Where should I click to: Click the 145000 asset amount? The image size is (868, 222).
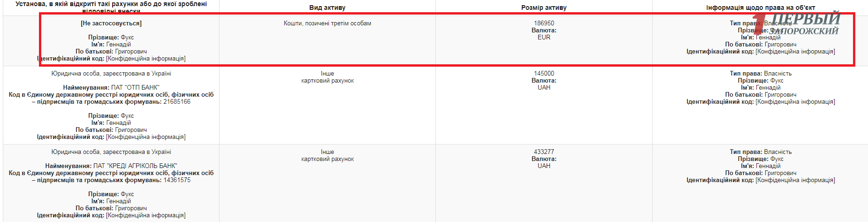[544, 73]
